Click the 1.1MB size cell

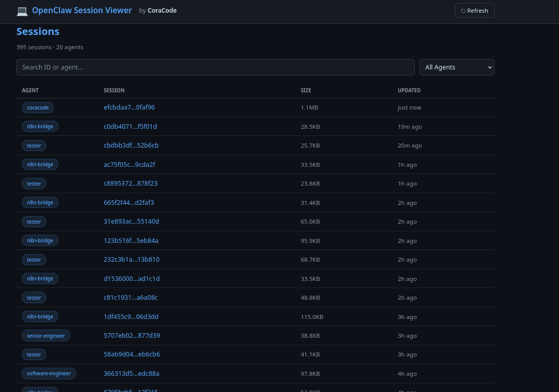click(x=309, y=108)
